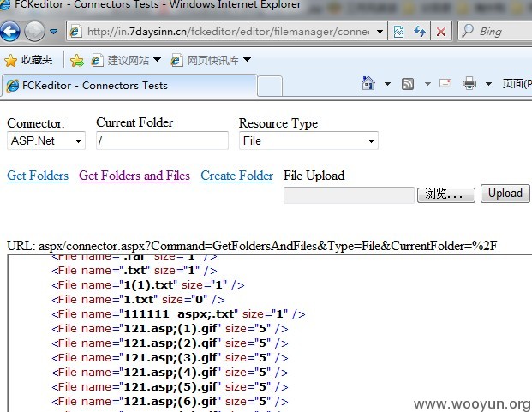Click the 浏览... browse button

pos(445,194)
